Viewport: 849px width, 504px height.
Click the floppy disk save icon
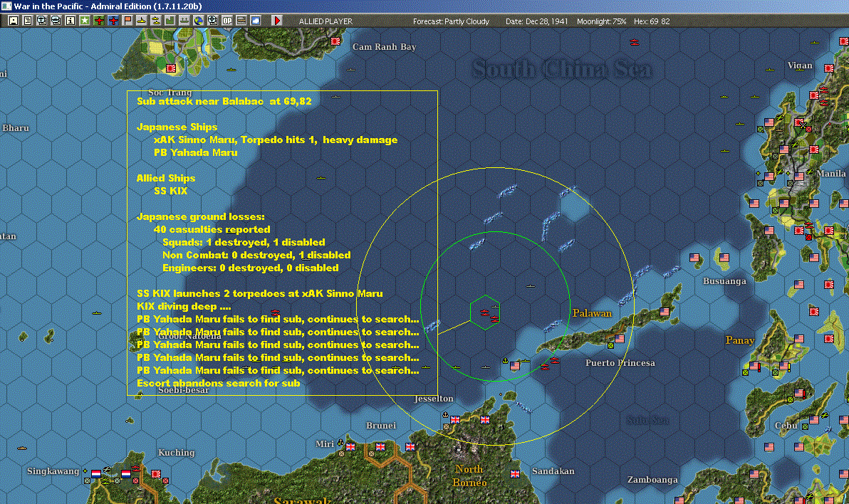[x=14, y=21]
